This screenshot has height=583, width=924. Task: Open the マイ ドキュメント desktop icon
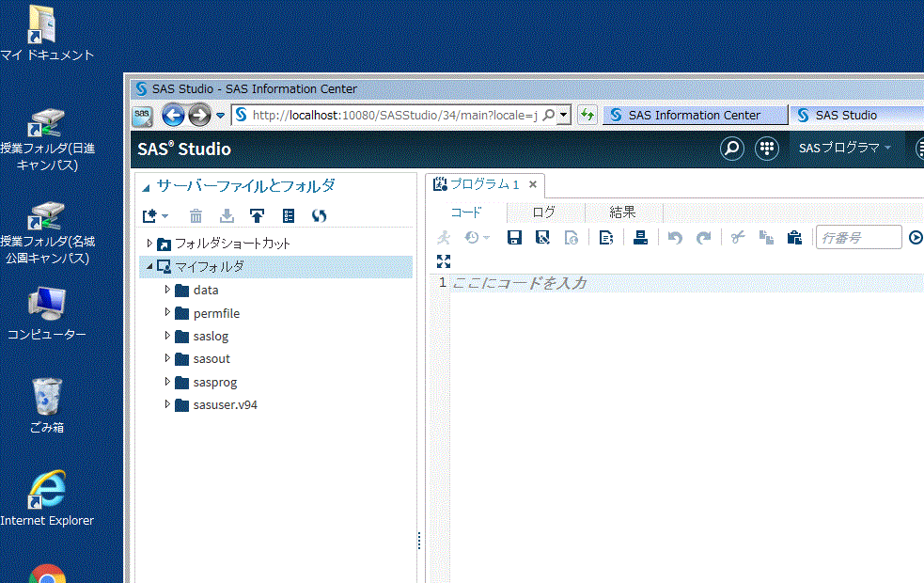coord(47,33)
